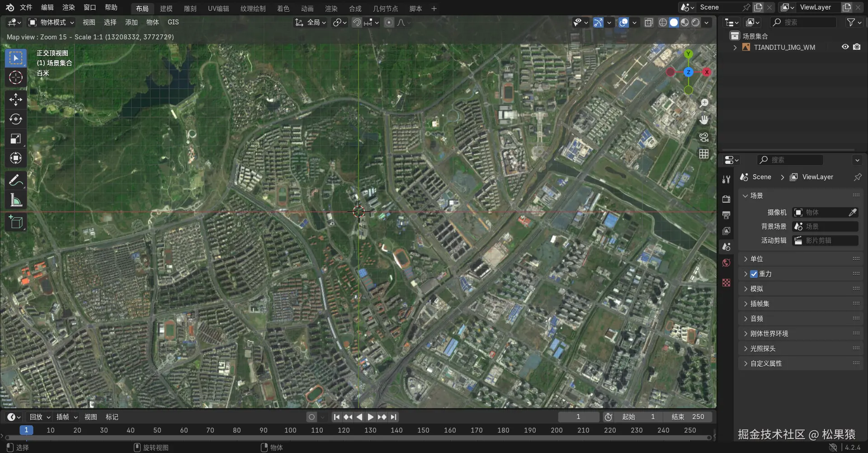Switch to solid viewport shading

click(x=674, y=22)
